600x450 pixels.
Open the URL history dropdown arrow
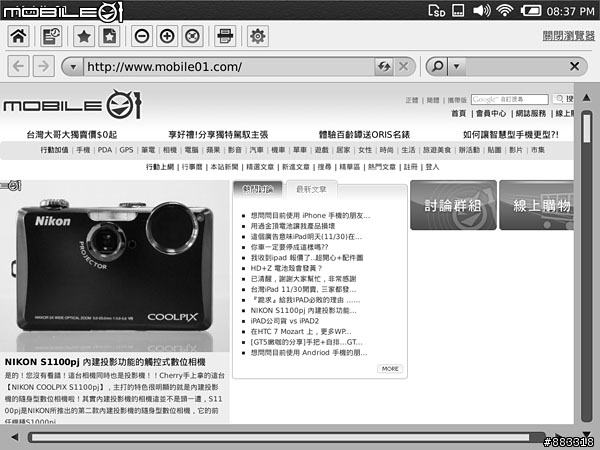tap(73, 67)
